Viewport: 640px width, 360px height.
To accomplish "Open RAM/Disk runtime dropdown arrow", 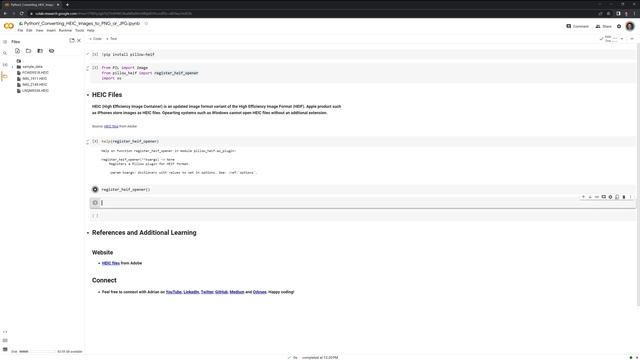I will (622, 39).
